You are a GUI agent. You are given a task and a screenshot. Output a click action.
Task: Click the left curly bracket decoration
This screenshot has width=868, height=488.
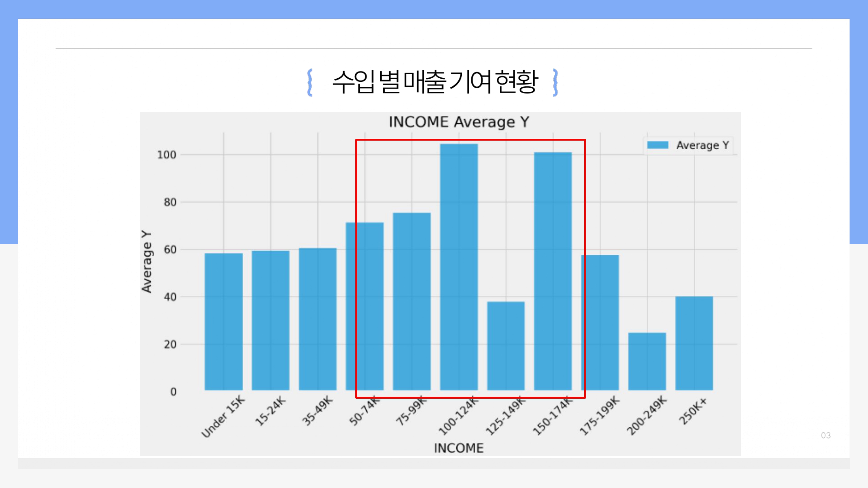[x=310, y=82]
